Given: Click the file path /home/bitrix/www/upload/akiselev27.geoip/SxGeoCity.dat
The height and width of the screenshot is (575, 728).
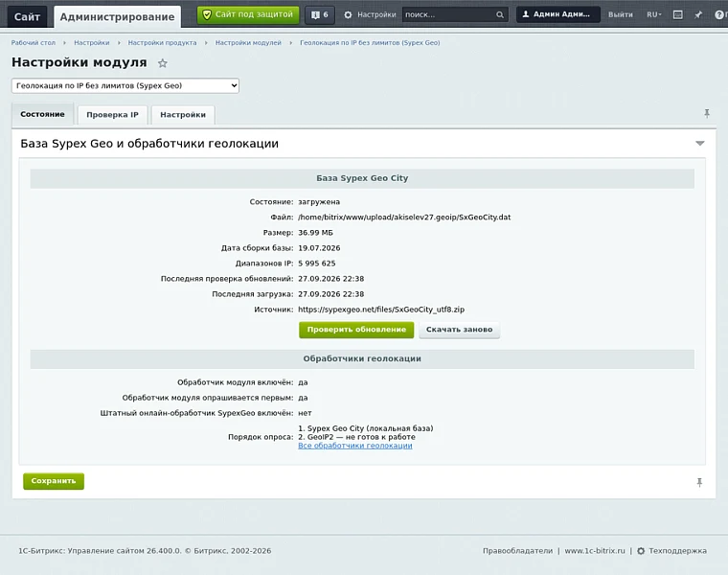Looking at the screenshot, I should [404, 218].
